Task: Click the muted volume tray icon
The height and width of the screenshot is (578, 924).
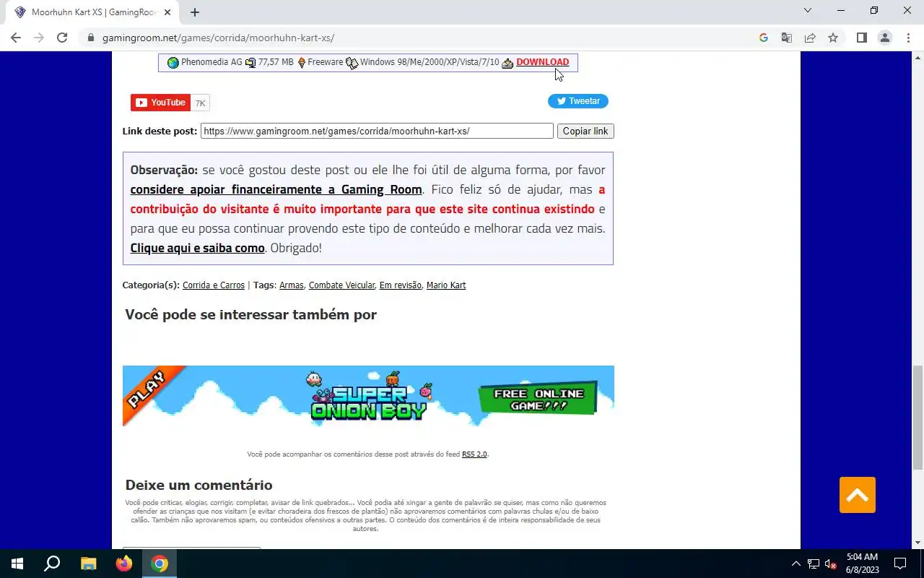Action: click(831, 564)
